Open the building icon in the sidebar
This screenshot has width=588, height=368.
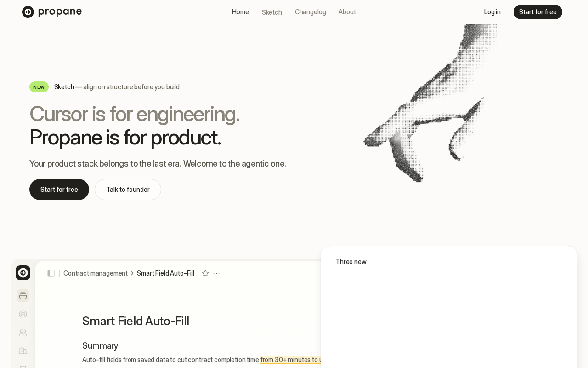pos(23,351)
